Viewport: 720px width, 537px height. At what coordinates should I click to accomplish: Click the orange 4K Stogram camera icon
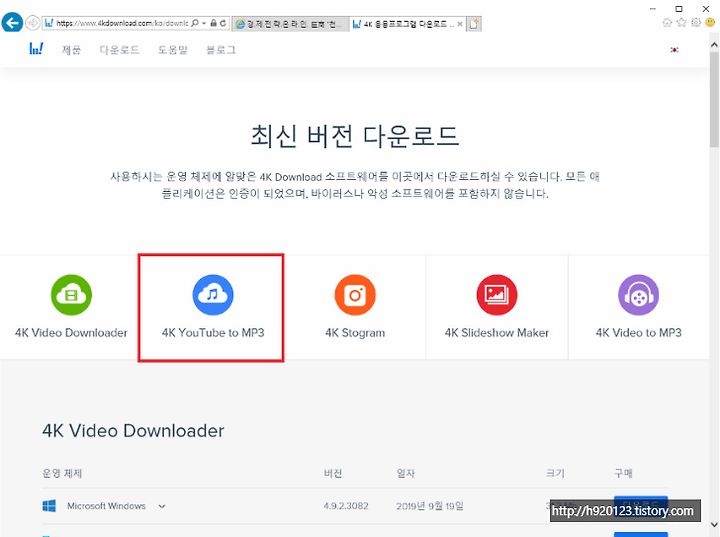click(x=355, y=295)
